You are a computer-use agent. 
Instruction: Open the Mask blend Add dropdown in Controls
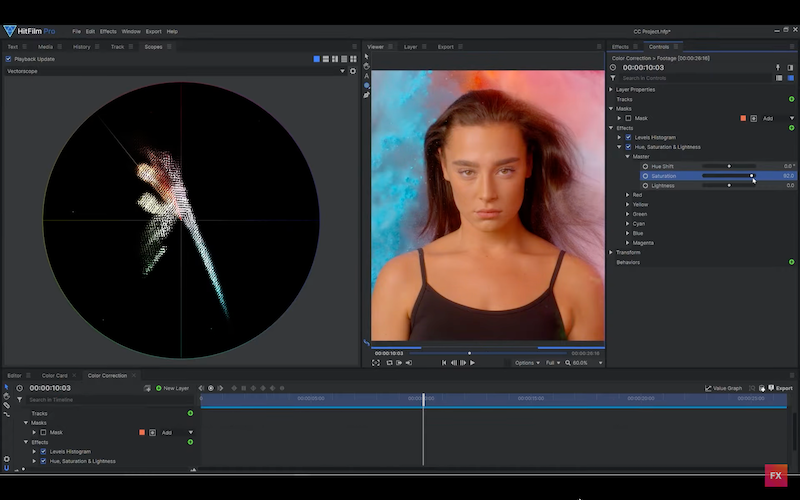coord(779,118)
